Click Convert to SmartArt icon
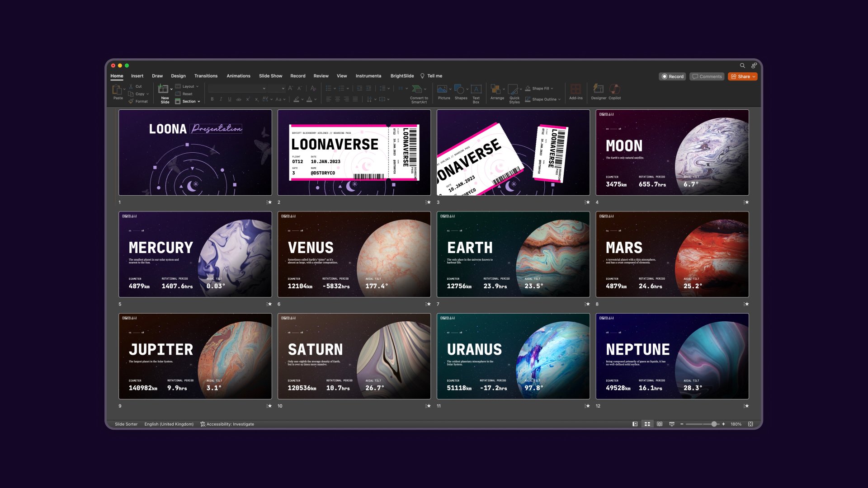 [418, 89]
